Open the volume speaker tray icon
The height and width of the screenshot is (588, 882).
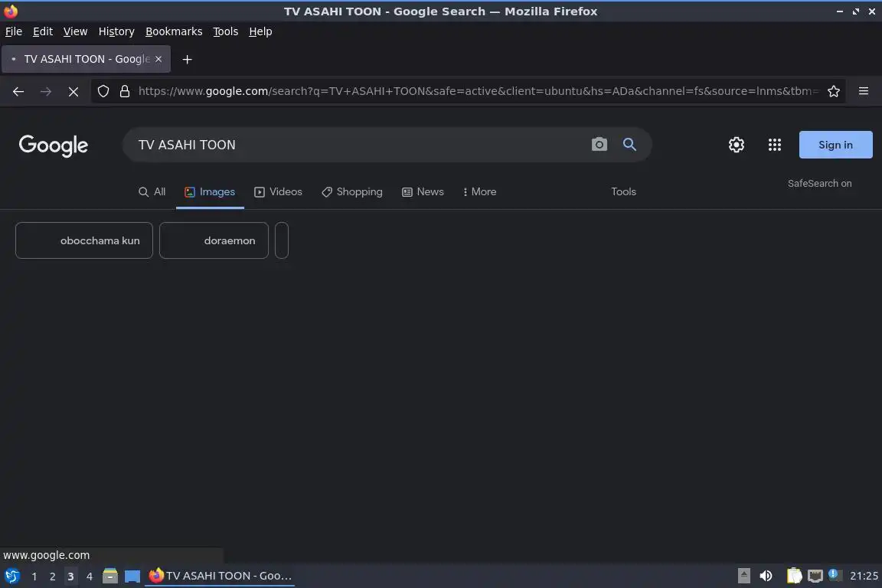pos(766,576)
